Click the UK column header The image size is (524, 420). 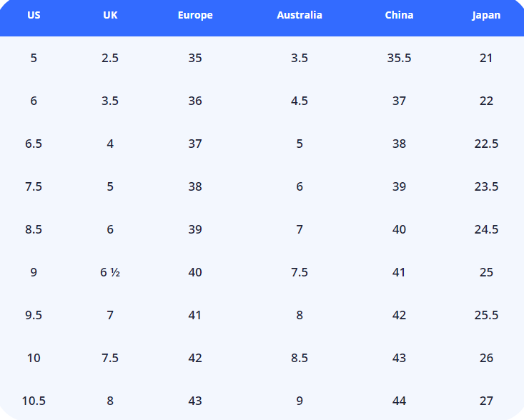pos(110,15)
